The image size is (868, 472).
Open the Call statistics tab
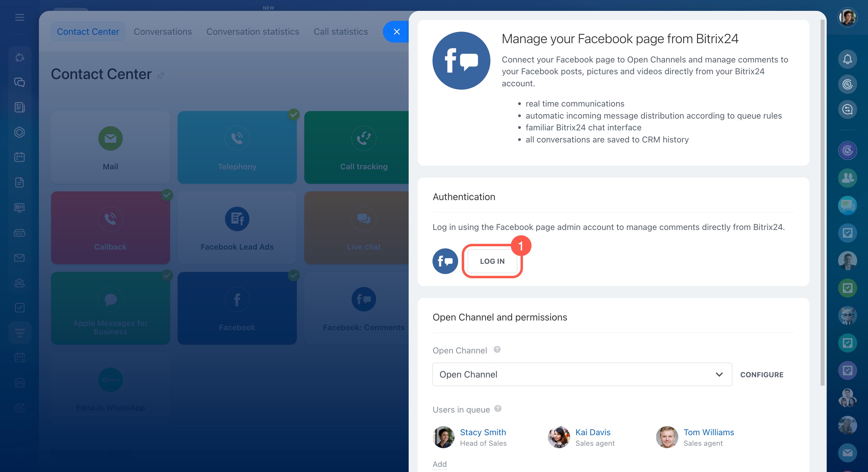pyautogui.click(x=340, y=32)
